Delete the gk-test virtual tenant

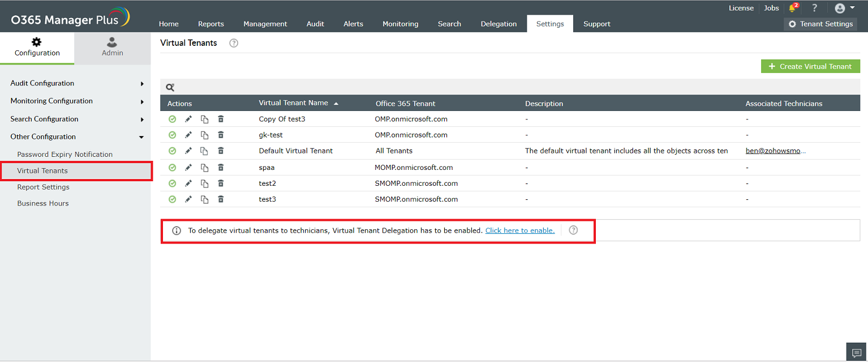221,135
